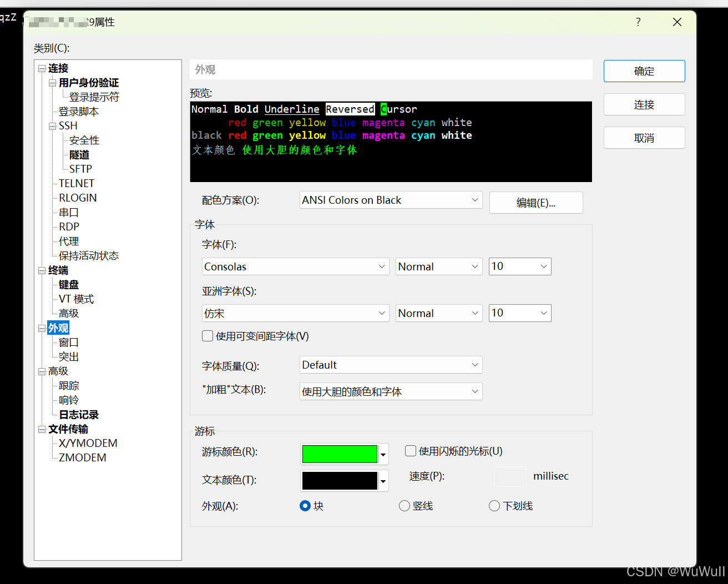Click the 取消 button
The height and width of the screenshot is (584, 728).
coord(644,138)
